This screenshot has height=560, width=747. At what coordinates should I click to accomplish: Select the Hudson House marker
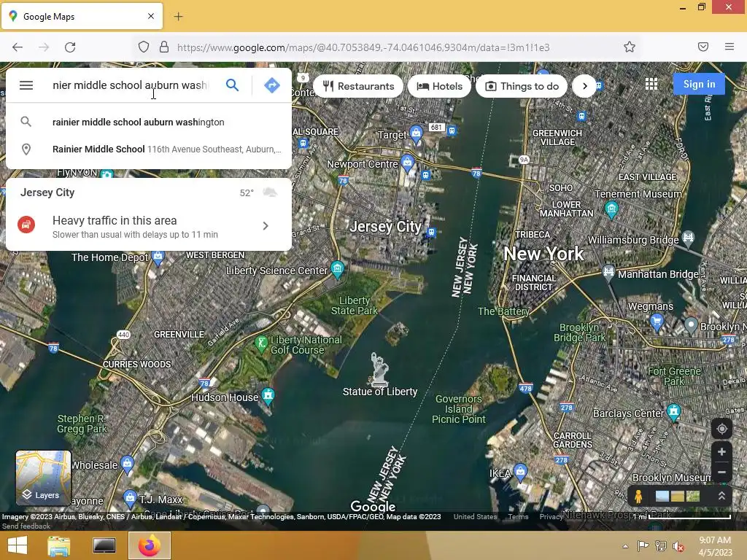point(268,396)
